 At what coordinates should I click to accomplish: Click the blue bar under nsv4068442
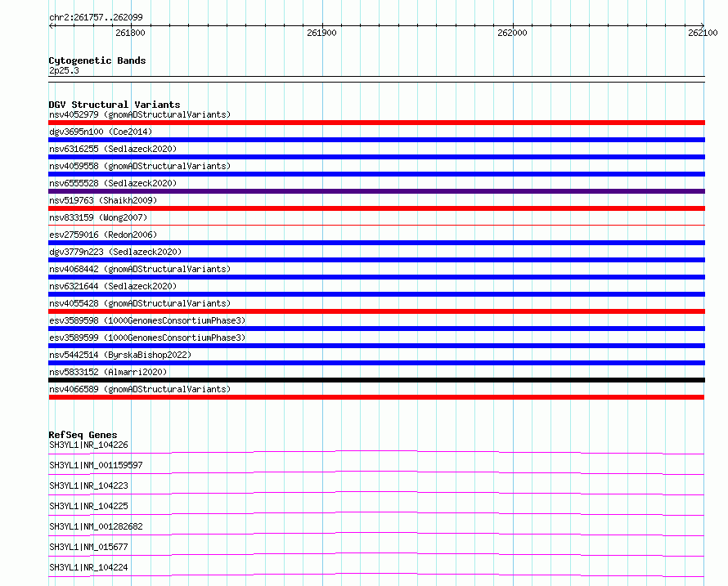pos(376,277)
